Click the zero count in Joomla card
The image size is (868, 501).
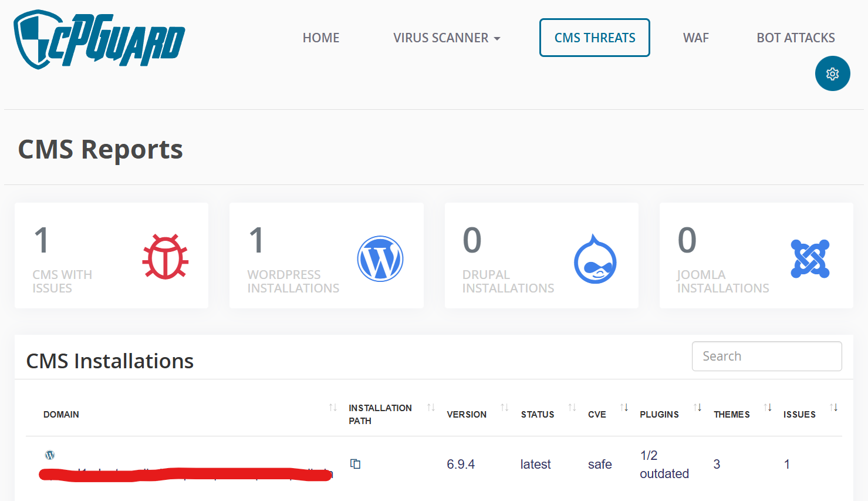click(x=687, y=240)
